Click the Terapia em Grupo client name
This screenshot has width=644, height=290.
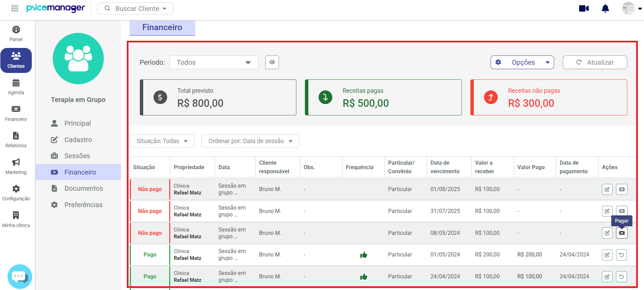(x=78, y=100)
